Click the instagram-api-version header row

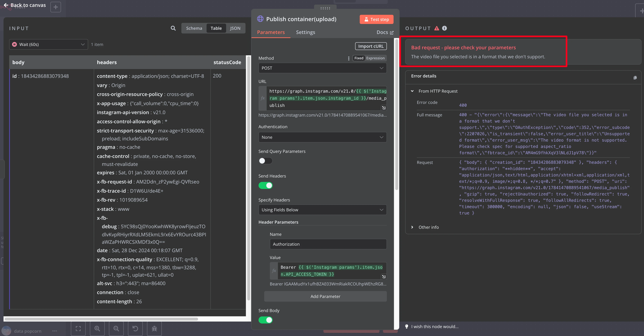(x=131, y=112)
